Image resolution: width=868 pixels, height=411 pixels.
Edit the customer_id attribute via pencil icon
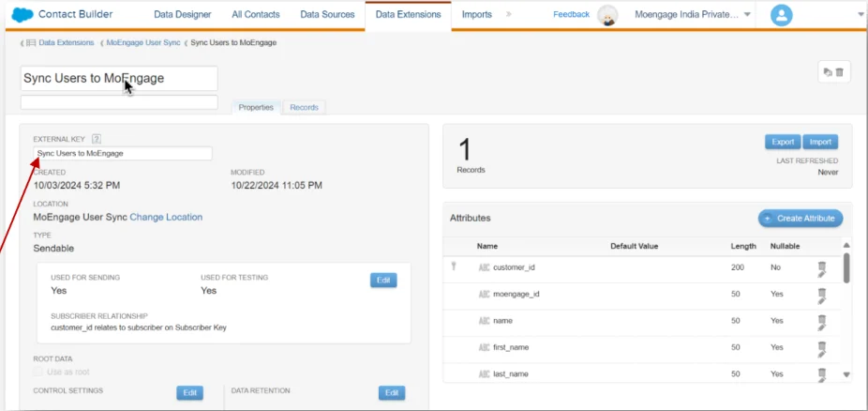coord(822,274)
